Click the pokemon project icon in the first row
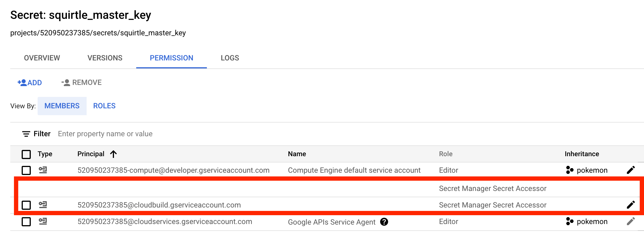The width and height of the screenshot is (644, 232). click(569, 170)
